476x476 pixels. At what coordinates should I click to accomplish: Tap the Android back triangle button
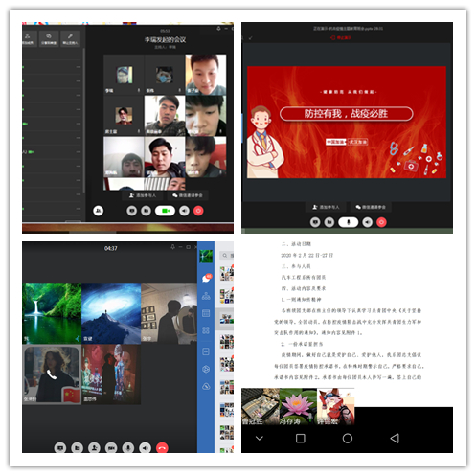(x=395, y=439)
